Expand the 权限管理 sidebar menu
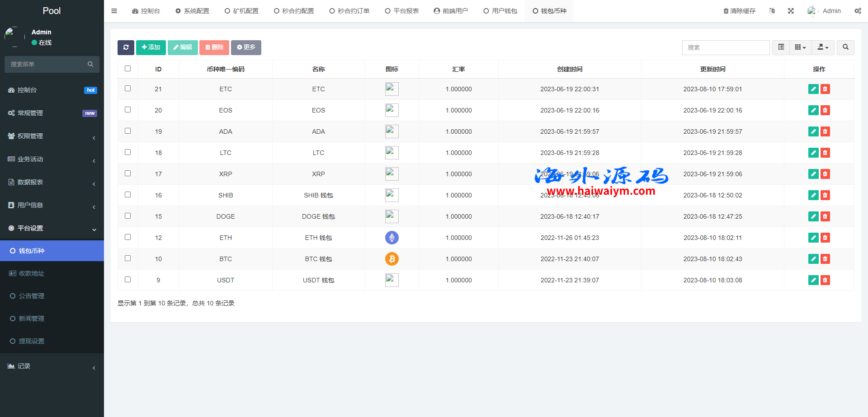The width and height of the screenshot is (868, 417). pos(52,136)
